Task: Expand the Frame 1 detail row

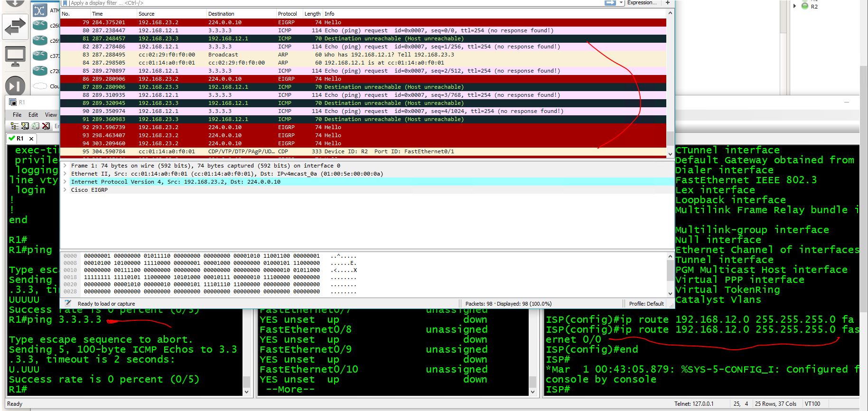Action: click(x=65, y=166)
